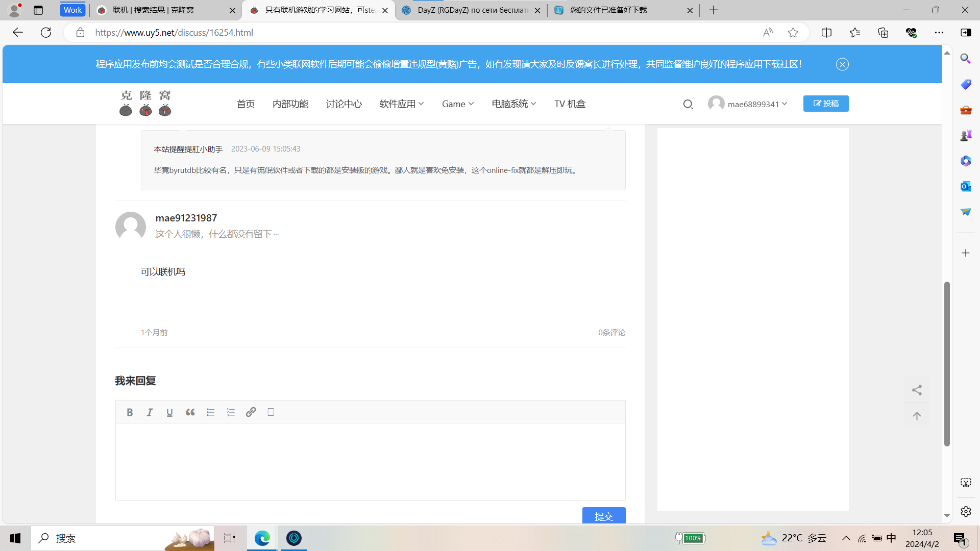Click the share icon on the page
The image size is (980, 551).
917,390
